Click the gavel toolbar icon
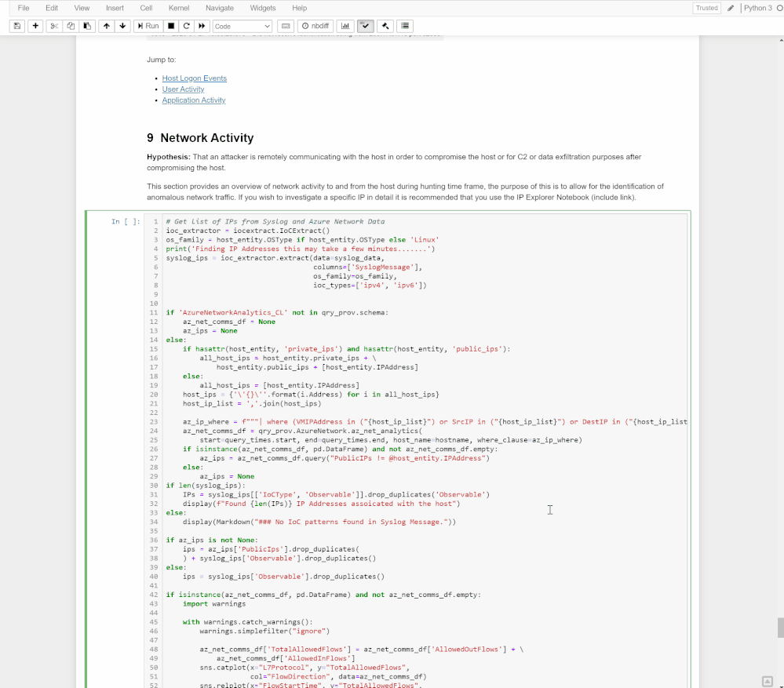 [385, 26]
